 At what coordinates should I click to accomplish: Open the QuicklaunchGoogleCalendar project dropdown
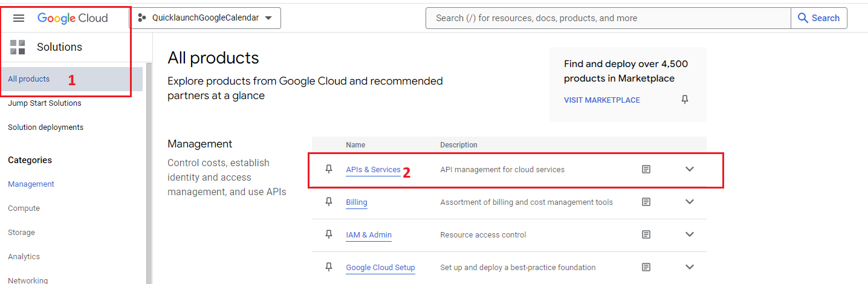(206, 18)
